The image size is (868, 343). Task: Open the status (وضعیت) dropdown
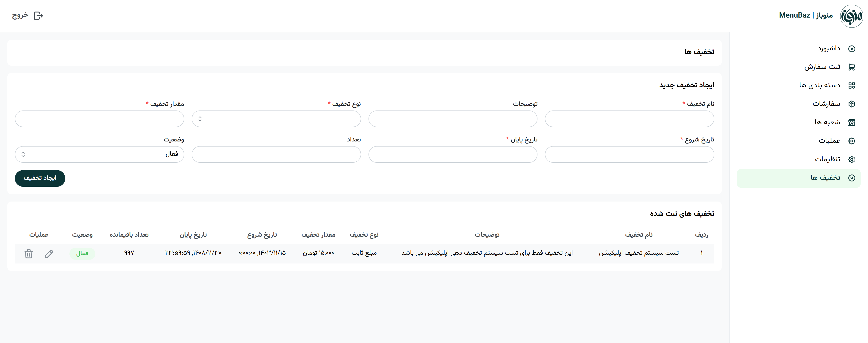click(x=99, y=154)
